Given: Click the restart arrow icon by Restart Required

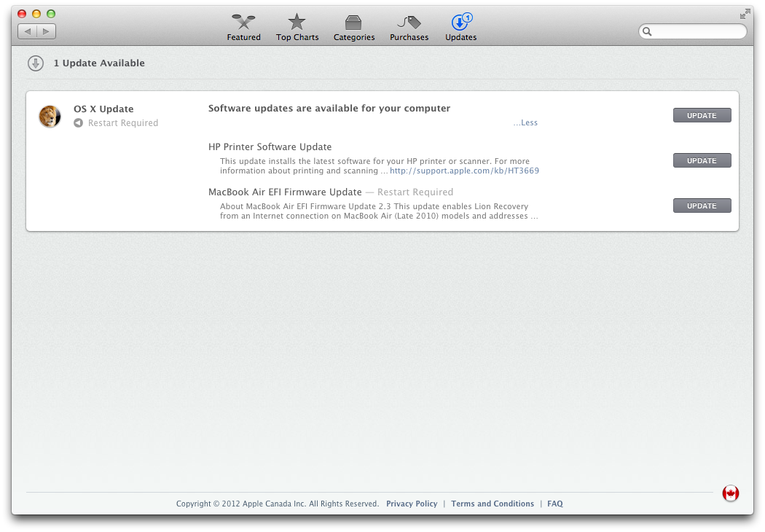Looking at the screenshot, I should (78, 123).
